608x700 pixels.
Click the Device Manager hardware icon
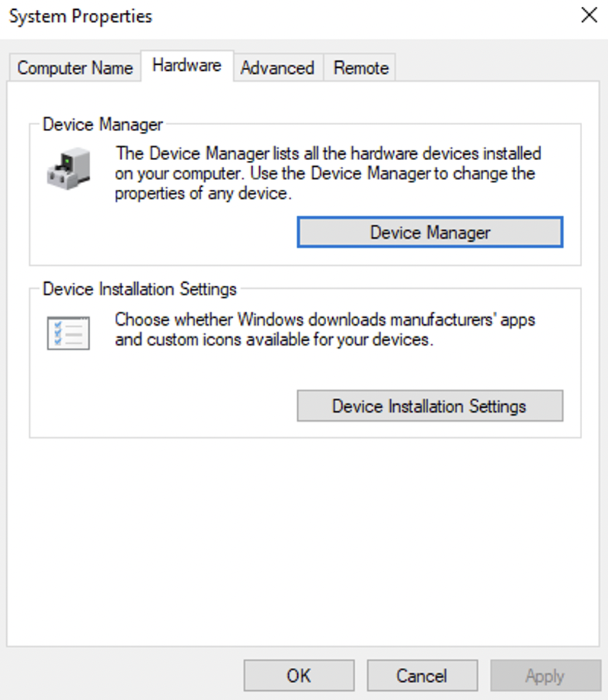tap(69, 167)
